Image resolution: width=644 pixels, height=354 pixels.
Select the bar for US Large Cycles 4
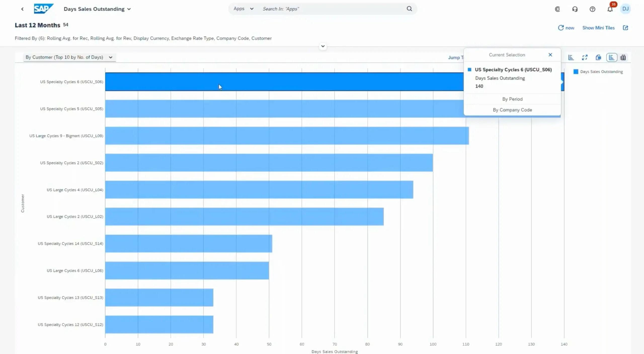(x=259, y=189)
